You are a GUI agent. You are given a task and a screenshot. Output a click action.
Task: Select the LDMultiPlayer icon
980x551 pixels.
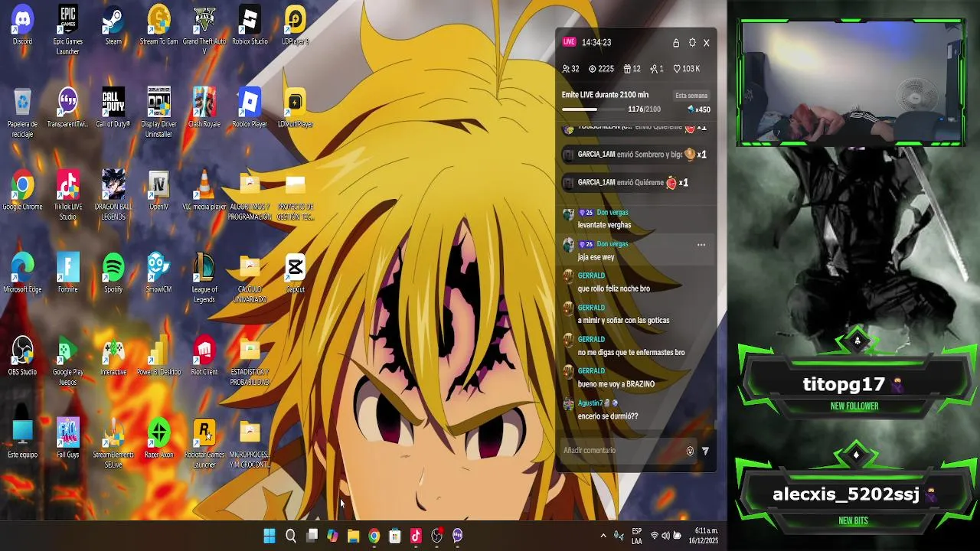coord(295,108)
